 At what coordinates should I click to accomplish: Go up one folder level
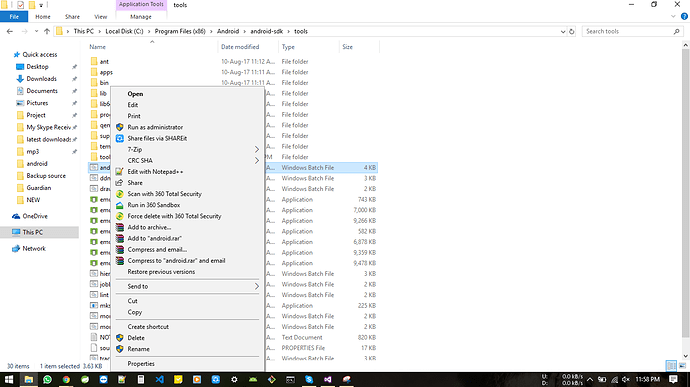pos(47,31)
